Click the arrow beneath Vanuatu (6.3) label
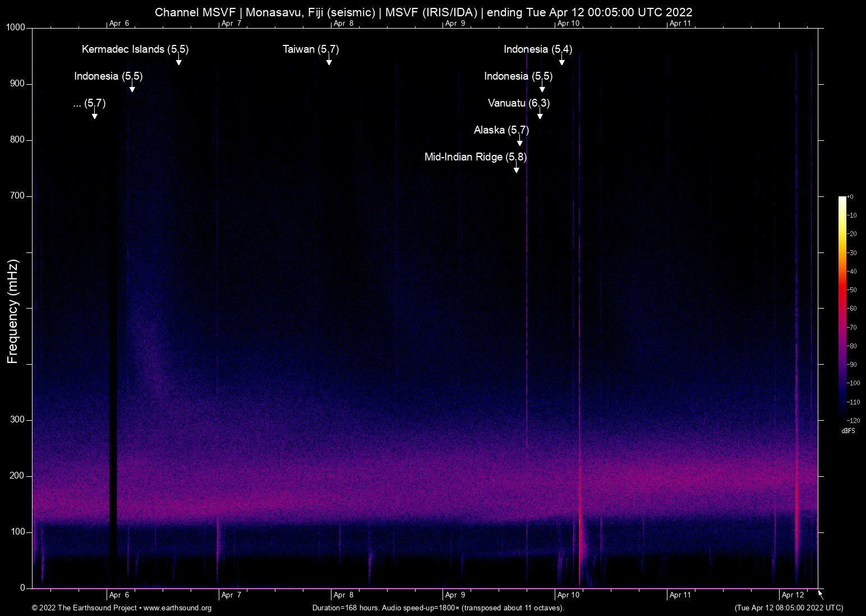The height and width of the screenshot is (616, 866). (x=540, y=114)
